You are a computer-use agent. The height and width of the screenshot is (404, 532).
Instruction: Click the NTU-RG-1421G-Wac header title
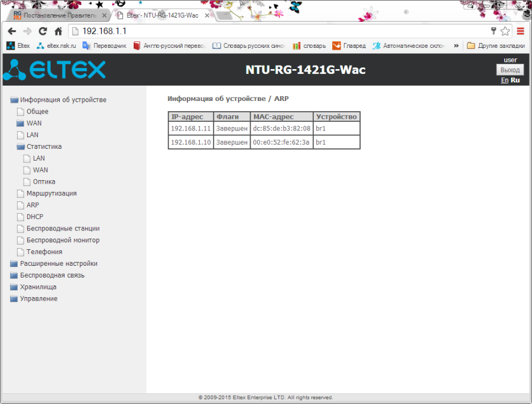click(x=306, y=70)
